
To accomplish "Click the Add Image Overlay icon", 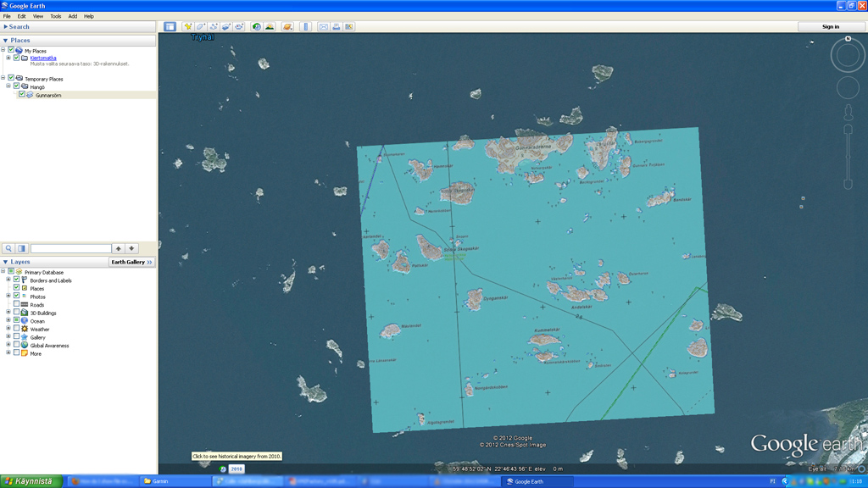I will [x=226, y=26].
